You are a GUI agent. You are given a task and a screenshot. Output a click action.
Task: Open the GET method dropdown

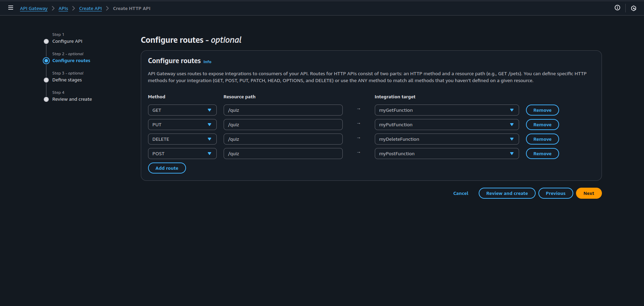182,110
